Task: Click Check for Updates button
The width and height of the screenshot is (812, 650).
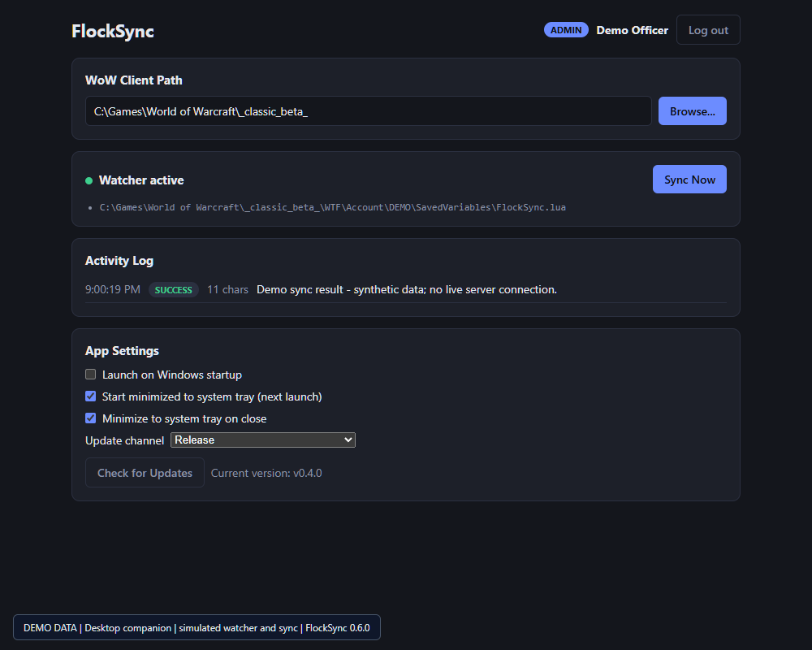Action: [145, 473]
